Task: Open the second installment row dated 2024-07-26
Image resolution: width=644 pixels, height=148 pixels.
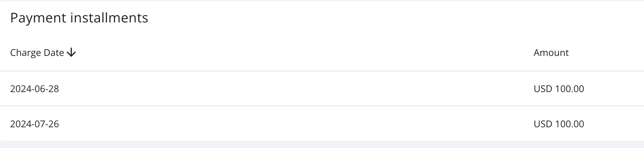Action: (322, 124)
